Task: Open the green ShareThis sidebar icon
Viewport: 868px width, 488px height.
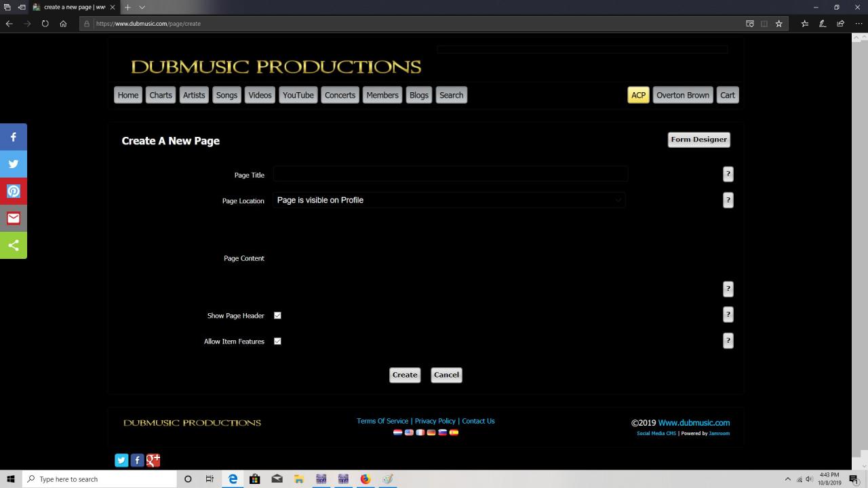Action: [14, 245]
